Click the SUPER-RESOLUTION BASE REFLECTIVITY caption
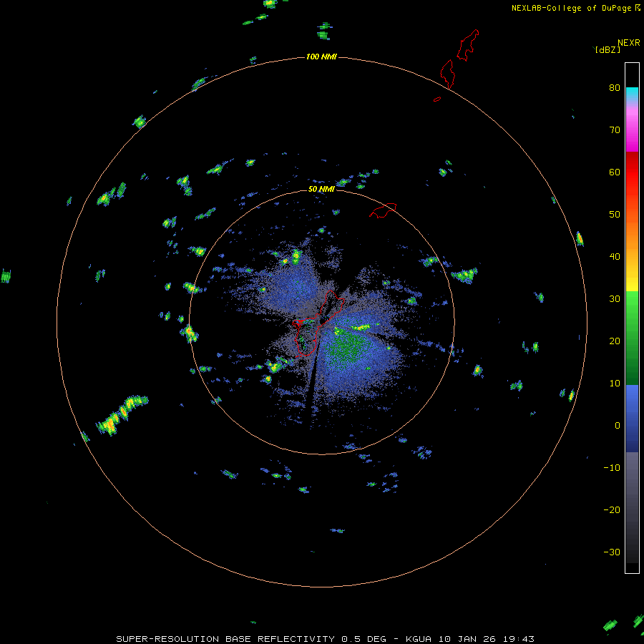This screenshot has width=644, height=644. pyautogui.click(x=225, y=639)
